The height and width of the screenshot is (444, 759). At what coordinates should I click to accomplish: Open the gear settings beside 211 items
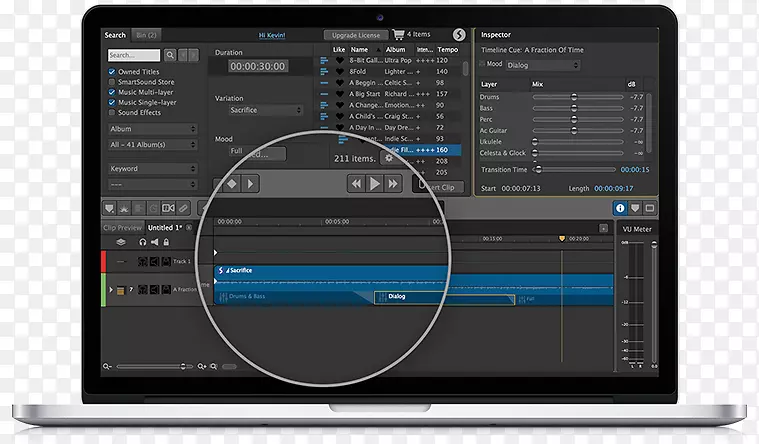pyautogui.click(x=388, y=158)
